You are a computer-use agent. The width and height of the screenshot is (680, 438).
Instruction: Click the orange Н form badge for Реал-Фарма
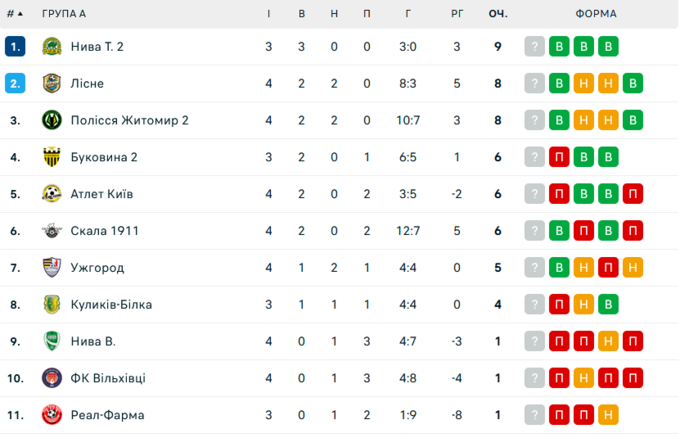point(608,415)
